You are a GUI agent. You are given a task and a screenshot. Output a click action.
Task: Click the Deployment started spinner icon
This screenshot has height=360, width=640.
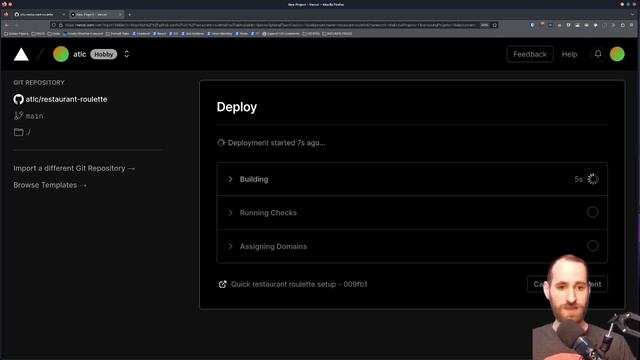tap(221, 143)
